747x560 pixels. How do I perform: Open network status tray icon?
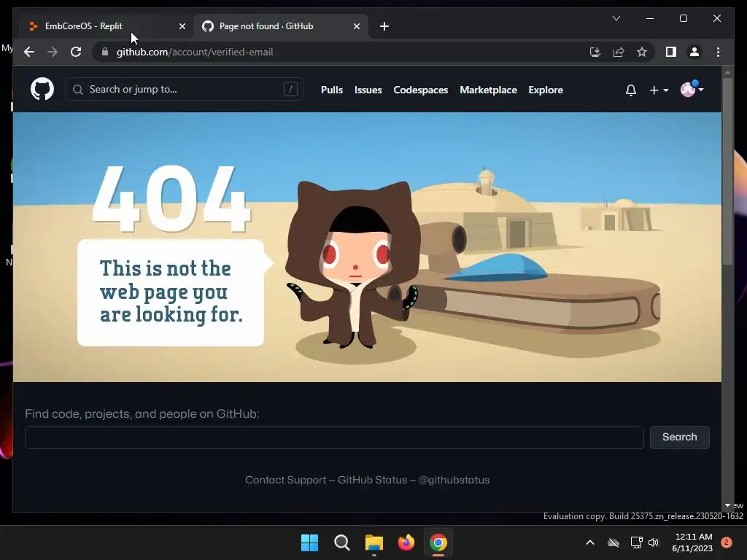[x=636, y=542]
